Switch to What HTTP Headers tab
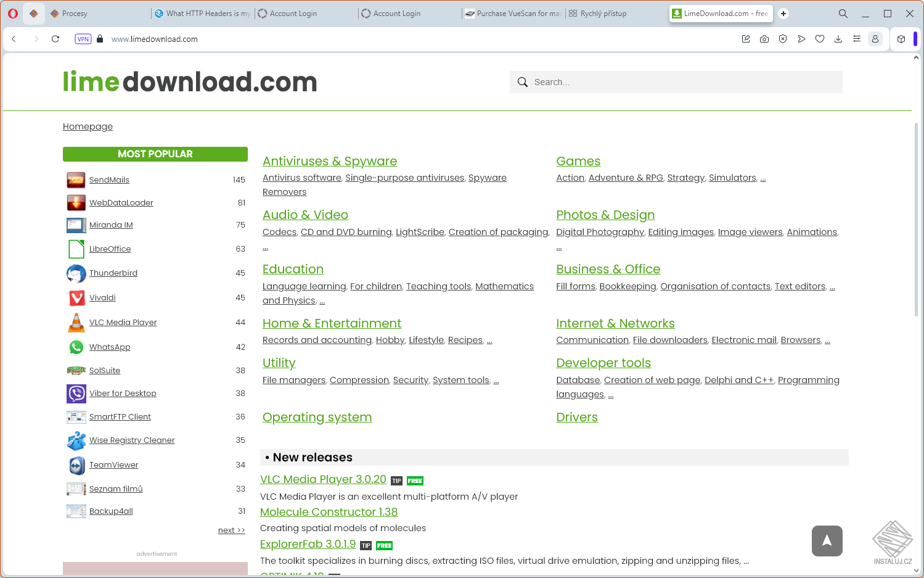The image size is (924, 578). click(203, 14)
